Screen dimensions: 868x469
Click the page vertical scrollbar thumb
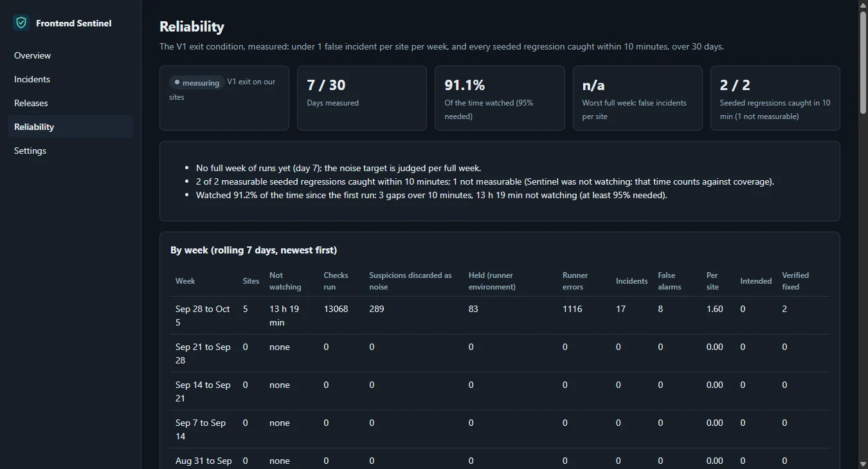click(x=863, y=62)
